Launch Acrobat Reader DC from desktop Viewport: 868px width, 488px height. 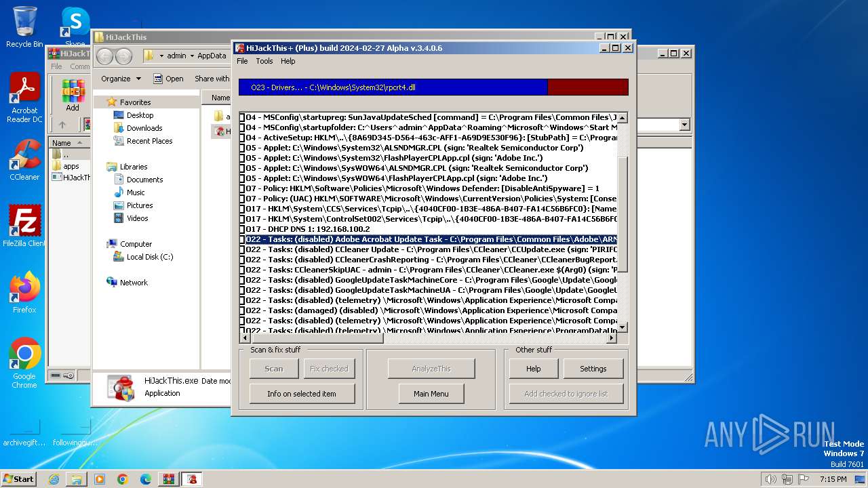click(24, 98)
